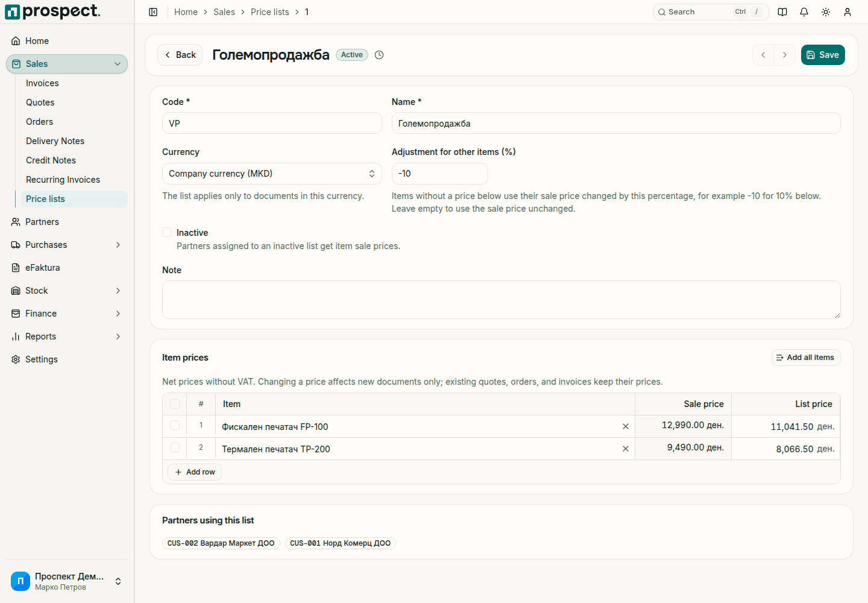Click Add all items button
This screenshot has width=868, height=603.
tap(806, 358)
